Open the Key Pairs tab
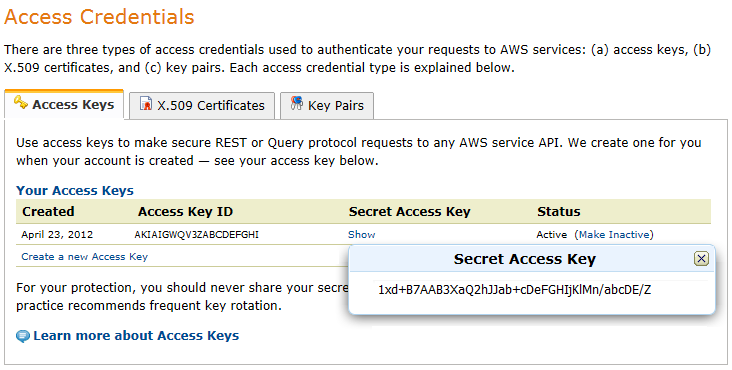Image resolution: width=732 pixels, height=370 pixels. (x=327, y=106)
